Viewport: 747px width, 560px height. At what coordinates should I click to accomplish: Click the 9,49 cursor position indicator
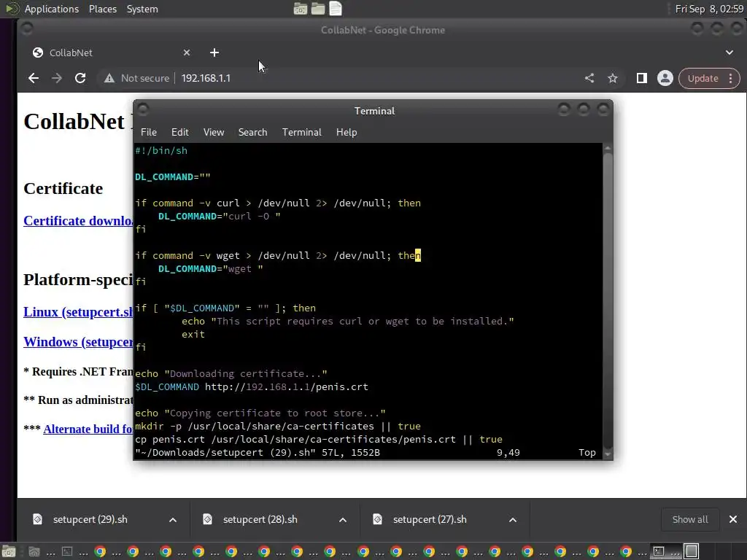point(508,452)
